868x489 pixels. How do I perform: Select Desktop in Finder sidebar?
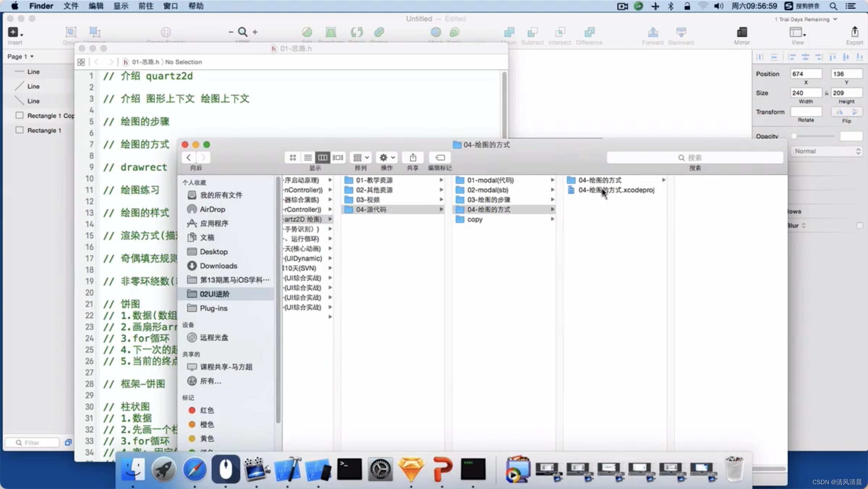click(x=226, y=252)
